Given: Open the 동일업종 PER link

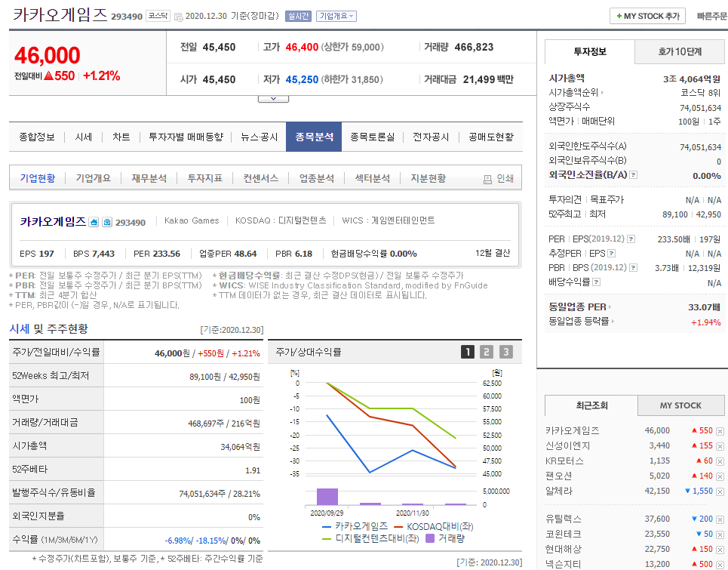Looking at the screenshot, I should (579, 307).
